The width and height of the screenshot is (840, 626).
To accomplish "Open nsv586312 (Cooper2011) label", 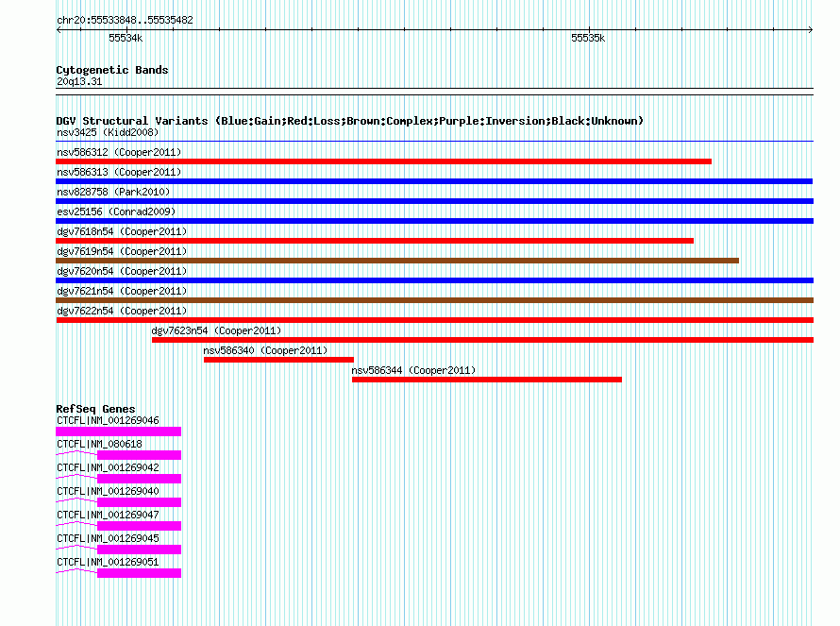I will (119, 152).
